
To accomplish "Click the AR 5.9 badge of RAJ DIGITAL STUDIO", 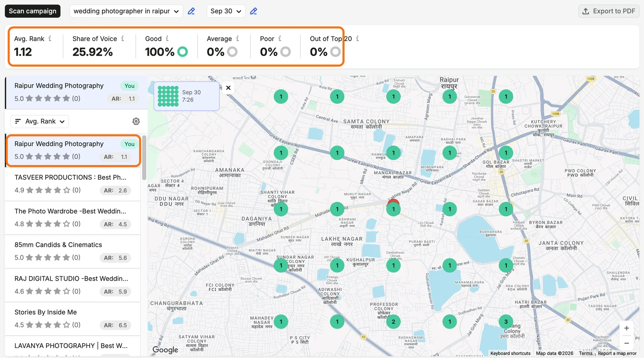I will 116,292.
